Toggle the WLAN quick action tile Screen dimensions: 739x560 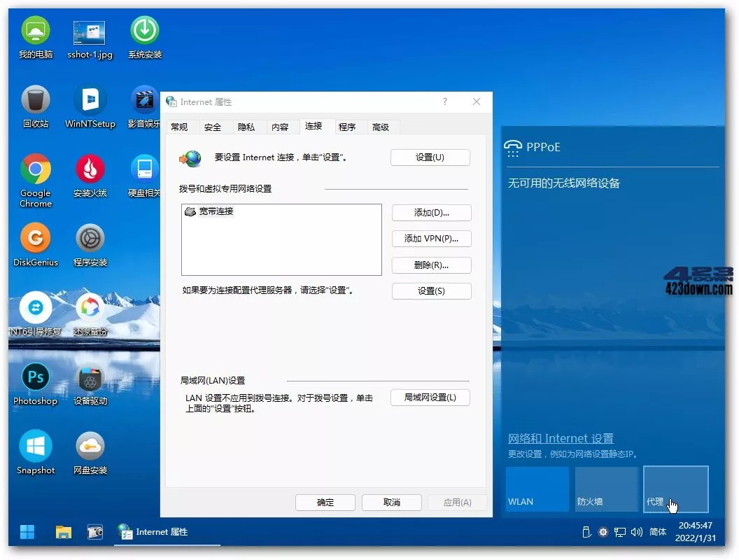tap(536, 488)
